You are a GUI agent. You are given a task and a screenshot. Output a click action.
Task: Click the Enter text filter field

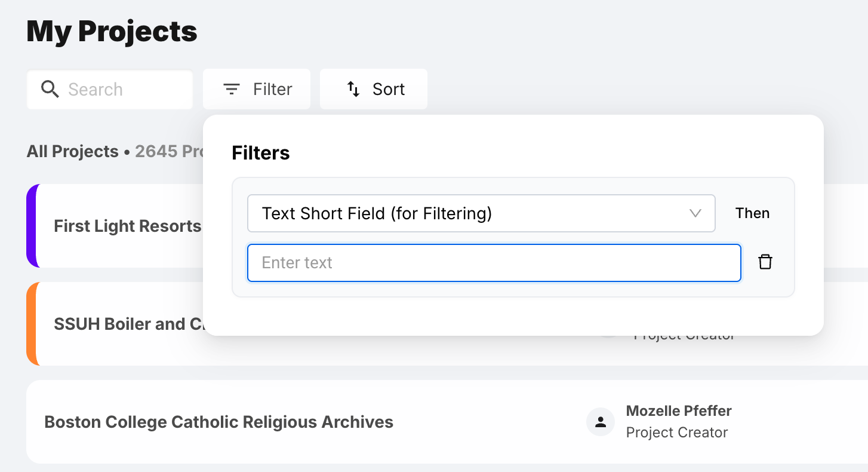click(494, 263)
